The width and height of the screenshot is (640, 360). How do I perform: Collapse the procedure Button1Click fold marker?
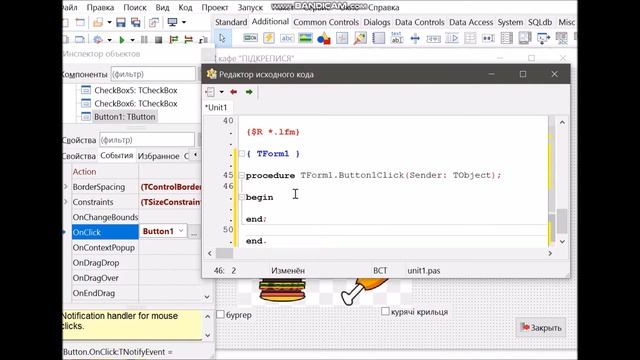point(242,175)
